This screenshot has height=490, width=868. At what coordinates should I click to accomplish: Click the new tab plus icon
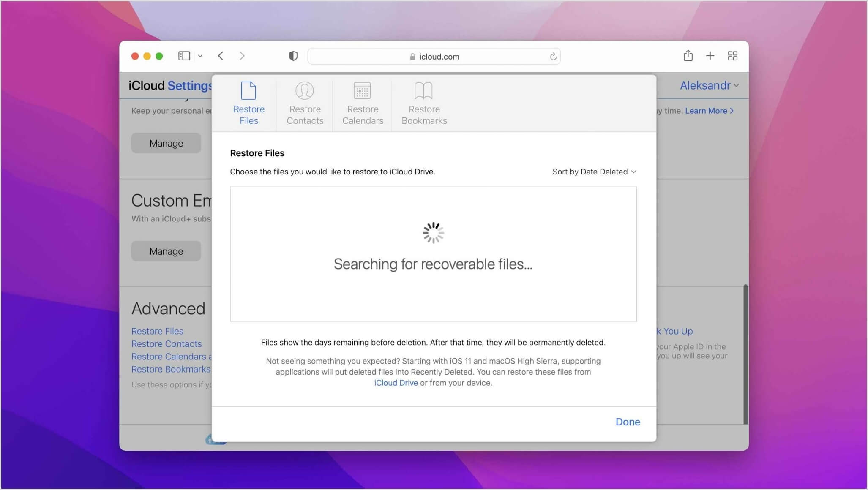click(710, 56)
